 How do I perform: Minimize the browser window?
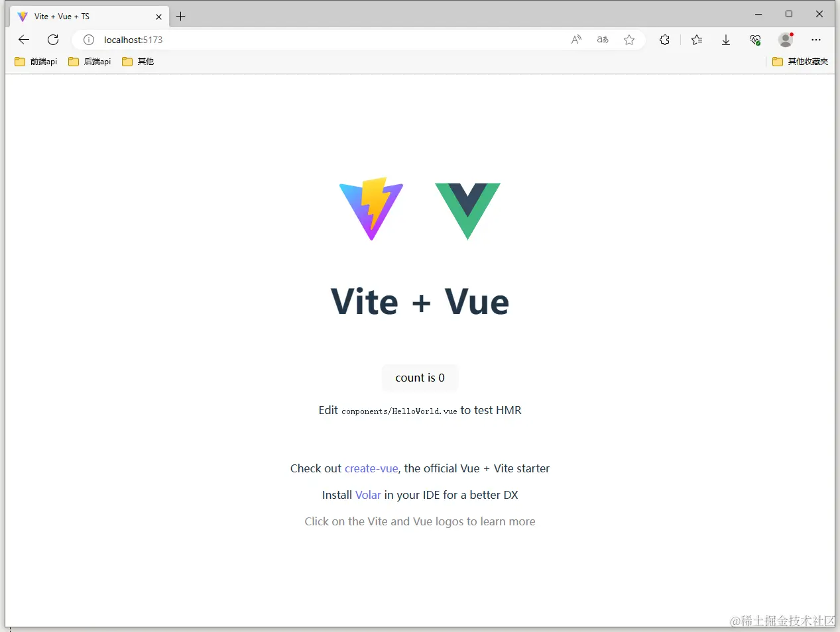tap(758, 14)
